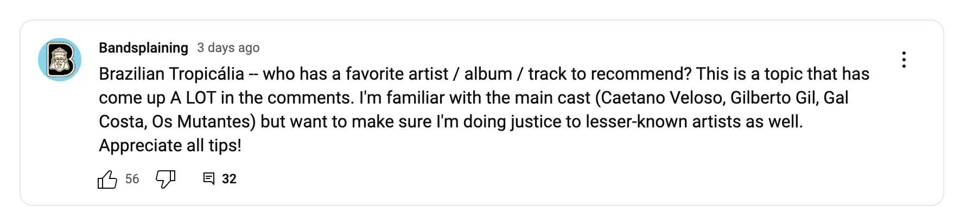The image size is (980, 218).
Task: Dislike the post using thumbs-down icon
Action: coord(166,179)
